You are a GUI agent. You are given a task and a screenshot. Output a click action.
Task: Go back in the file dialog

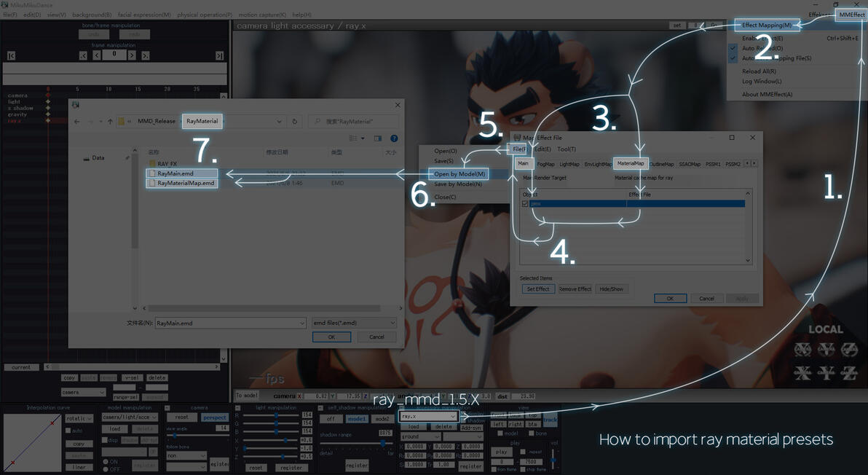coord(77,121)
